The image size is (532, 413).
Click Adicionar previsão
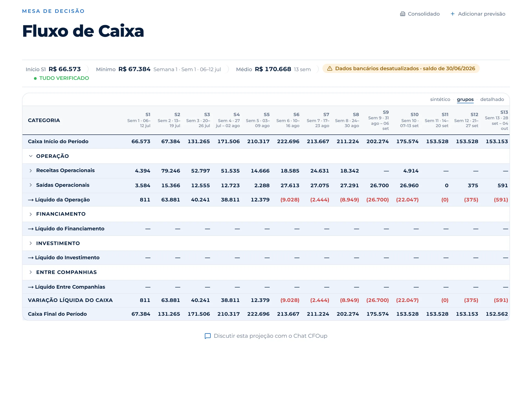click(478, 14)
